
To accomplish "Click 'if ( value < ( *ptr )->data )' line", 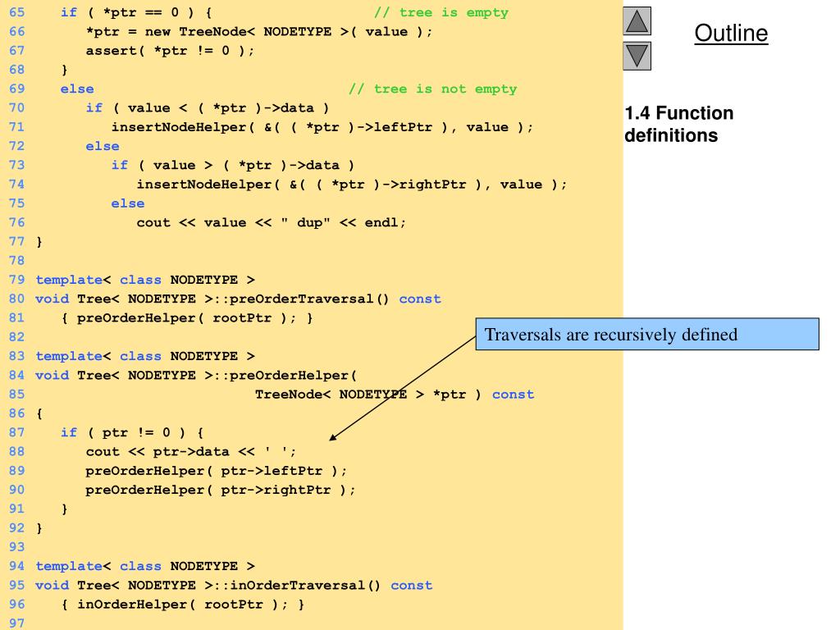I will click(208, 108).
